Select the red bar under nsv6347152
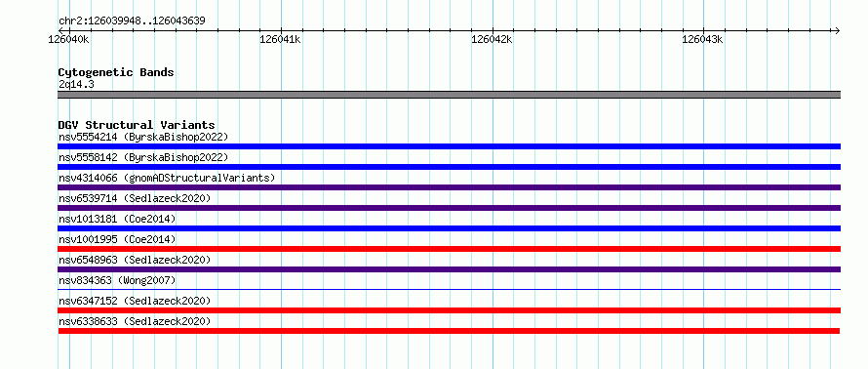Screen dimensions: 868x369 [449, 310]
